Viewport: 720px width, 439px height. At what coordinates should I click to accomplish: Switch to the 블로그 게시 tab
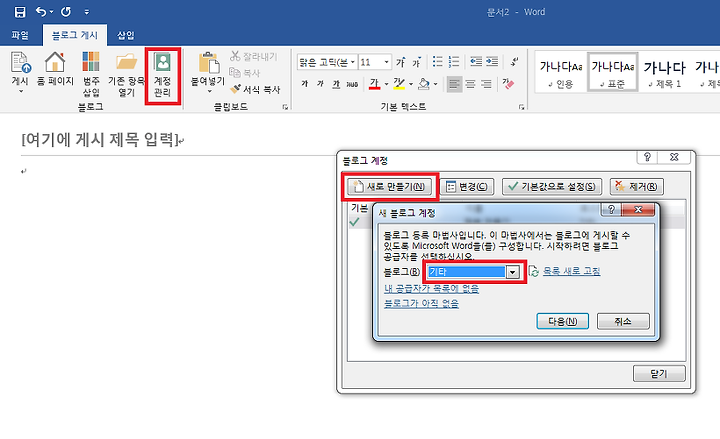coord(75,35)
